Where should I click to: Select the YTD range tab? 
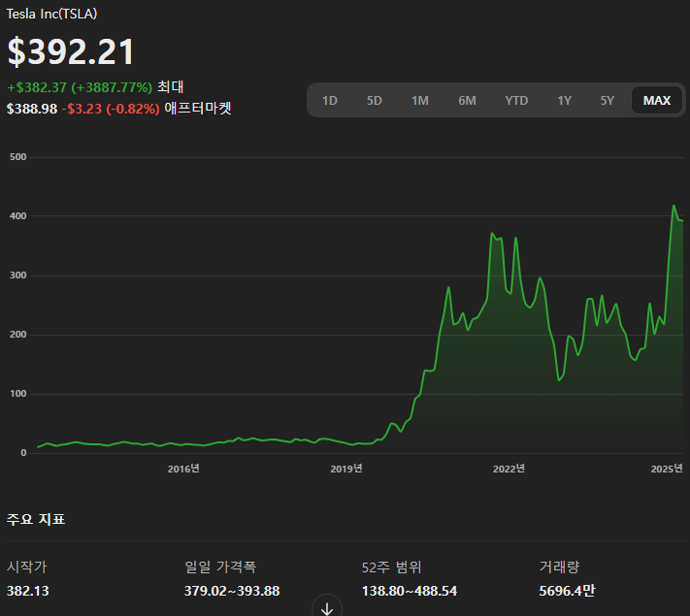point(516,100)
